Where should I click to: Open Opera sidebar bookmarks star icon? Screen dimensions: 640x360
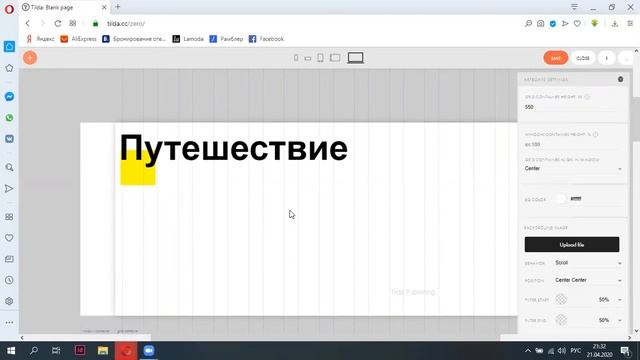point(9,68)
